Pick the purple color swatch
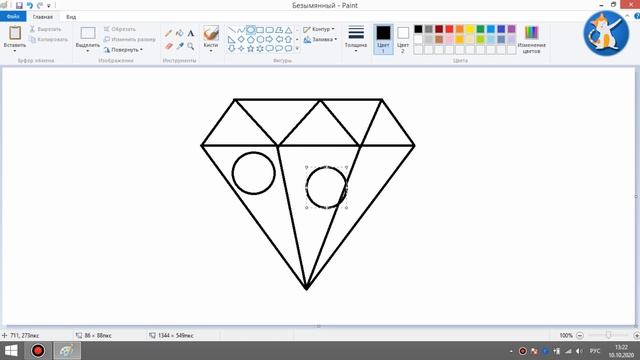This screenshot has width=640, height=360. click(x=511, y=29)
